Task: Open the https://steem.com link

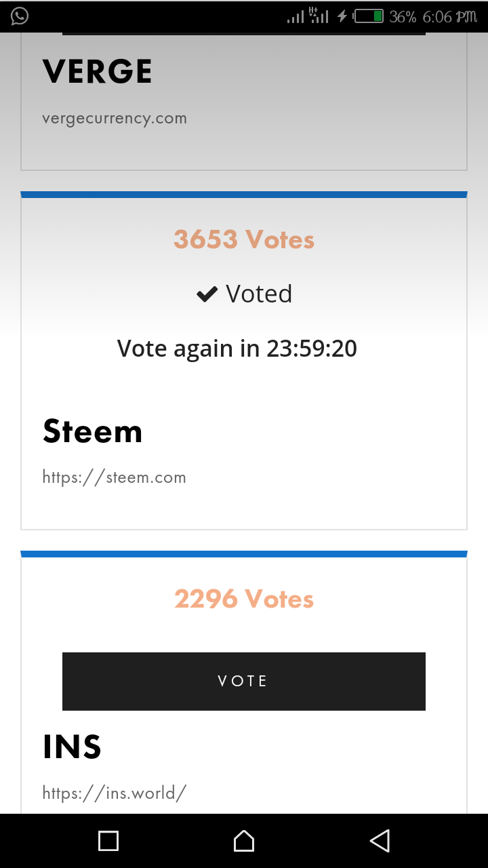Action: tap(114, 477)
